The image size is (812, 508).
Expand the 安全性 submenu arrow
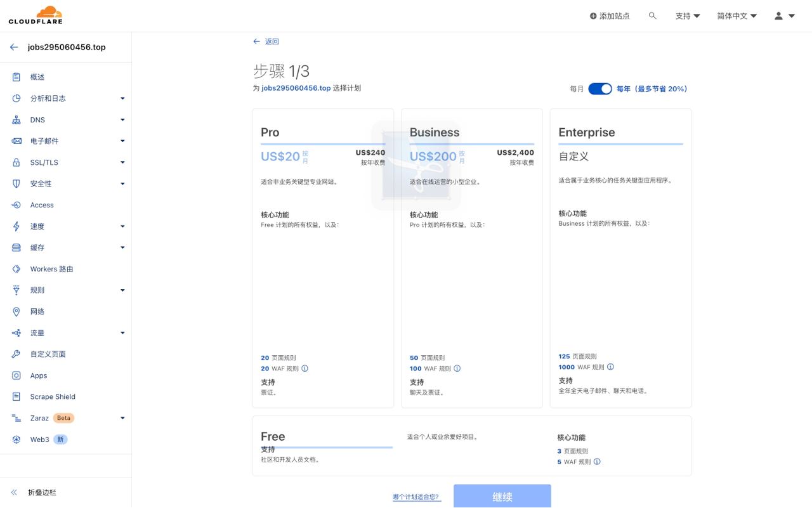pyautogui.click(x=122, y=183)
